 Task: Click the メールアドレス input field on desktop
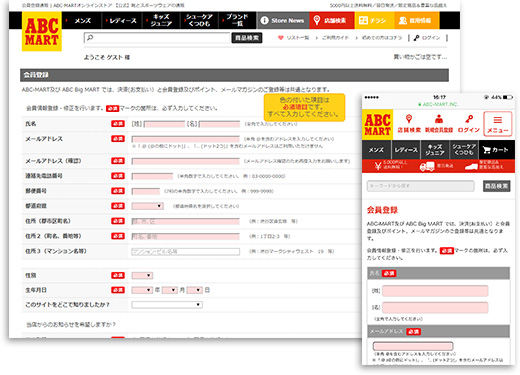click(x=186, y=139)
